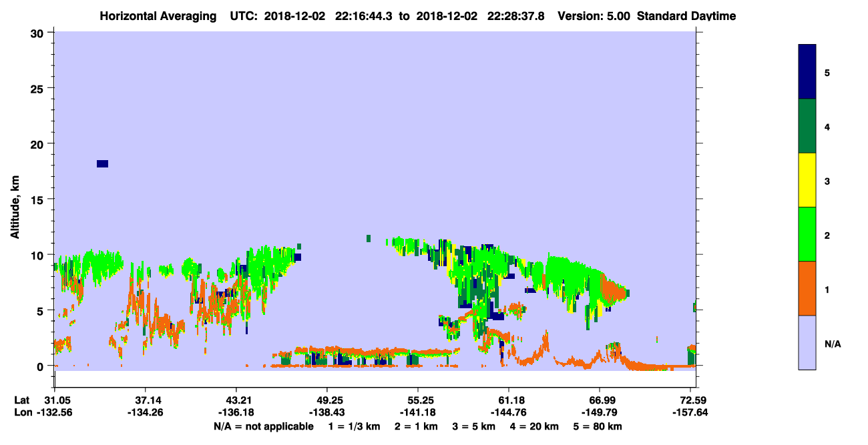The height and width of the screenshot is (445, 868).
Task: Click the dark green colorbar segment 4
Action: click(x=807, y=126)
